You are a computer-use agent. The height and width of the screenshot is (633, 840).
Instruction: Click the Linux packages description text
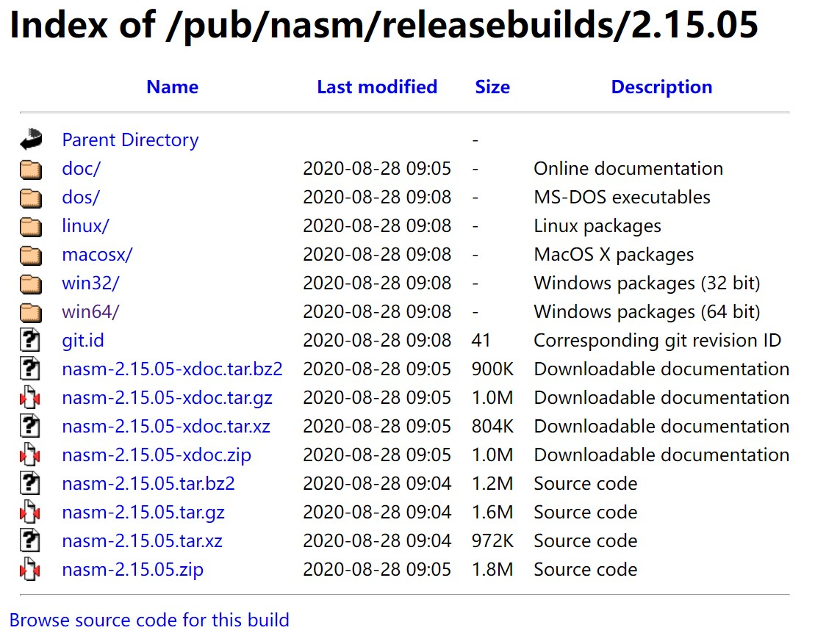pyautogui.click(x=597, y=225)
